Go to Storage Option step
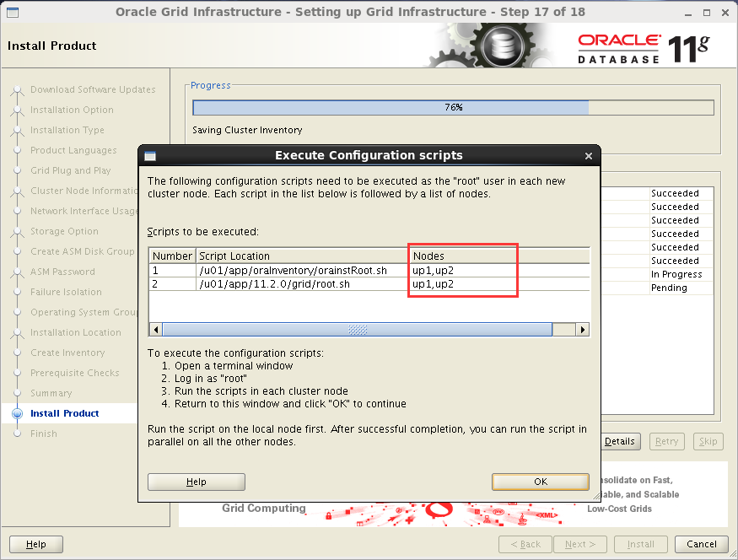The image size is (738, 560). click(x=64, y=231)
